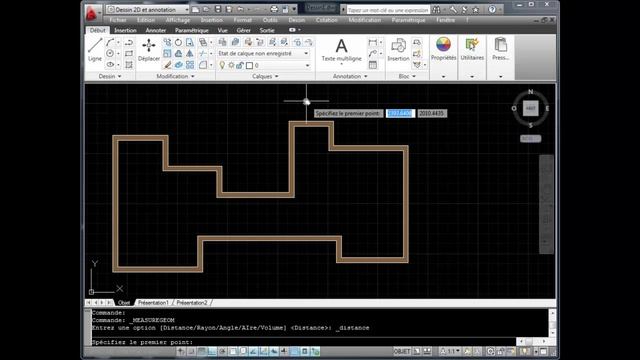The image size is (640, 360).
Task: Choose the Circle tool in Dessin panel
Action: [110, 53]
